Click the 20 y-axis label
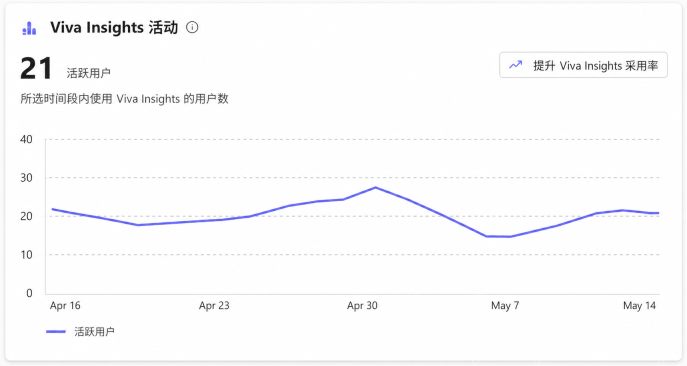This screenshot has height=366, width=687. pos(26,216)
